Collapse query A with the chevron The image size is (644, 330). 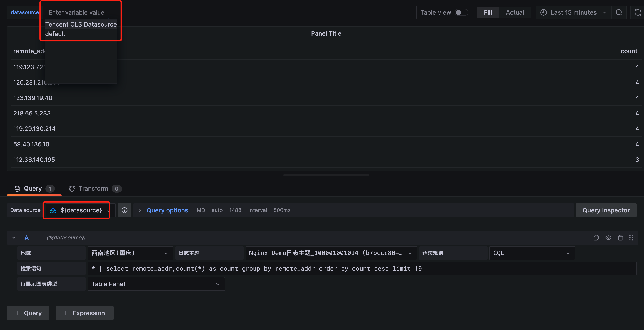pyautogui.click(x=14, y=237)
